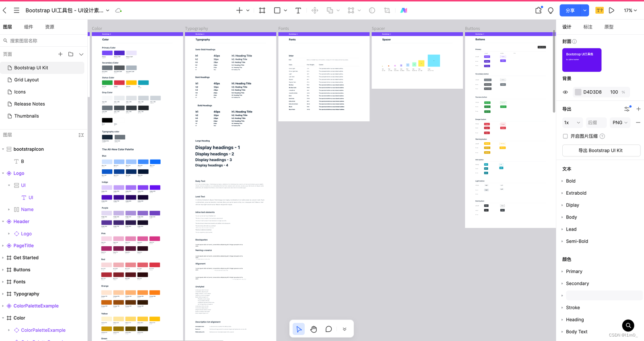
Task: Switch to the 资源 tab
Action: [50, 27]
